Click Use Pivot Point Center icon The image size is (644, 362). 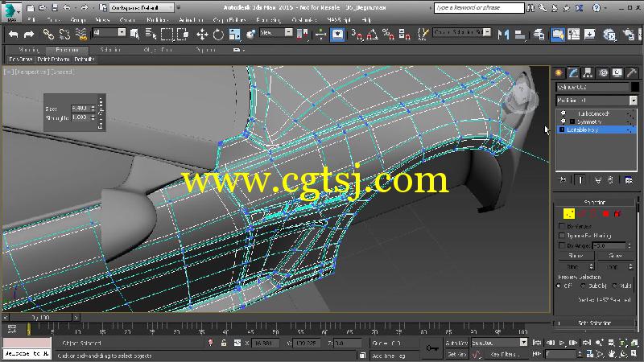(303, 35)
